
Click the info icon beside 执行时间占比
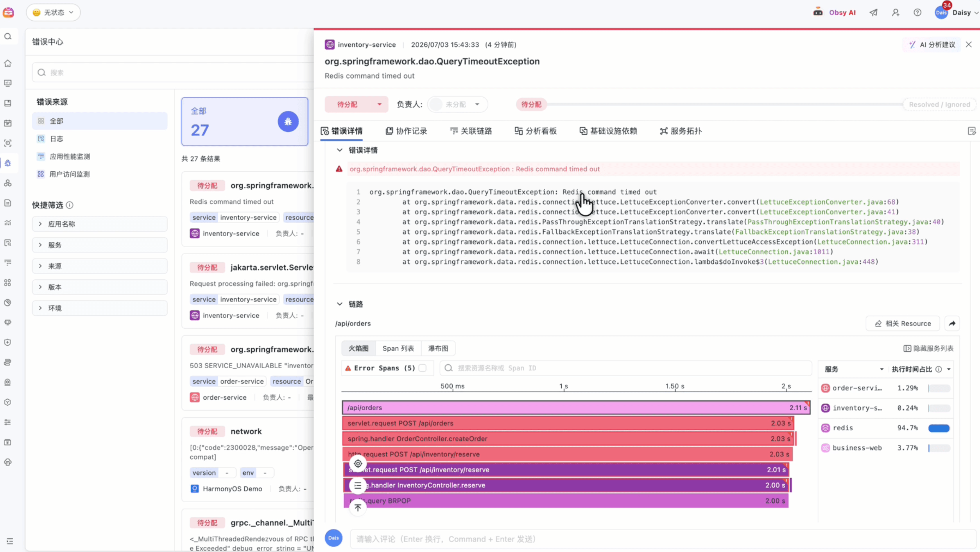coord(938,370)
